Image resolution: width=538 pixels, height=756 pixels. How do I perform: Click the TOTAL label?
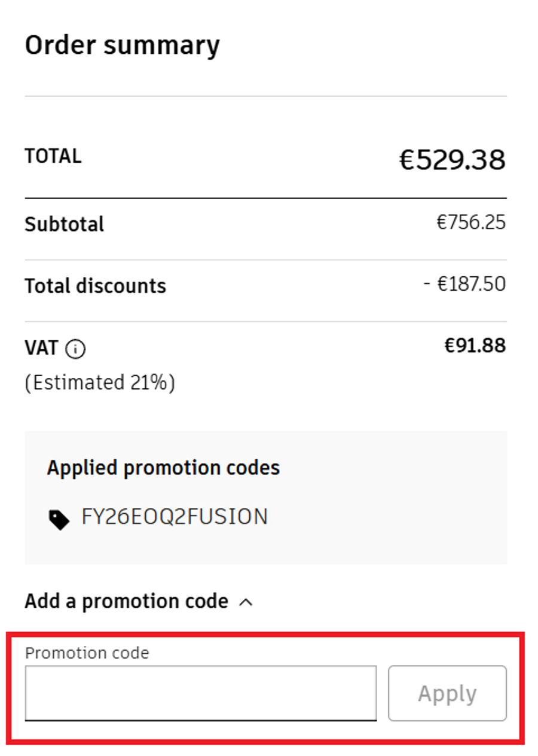(x=53, y=156)
